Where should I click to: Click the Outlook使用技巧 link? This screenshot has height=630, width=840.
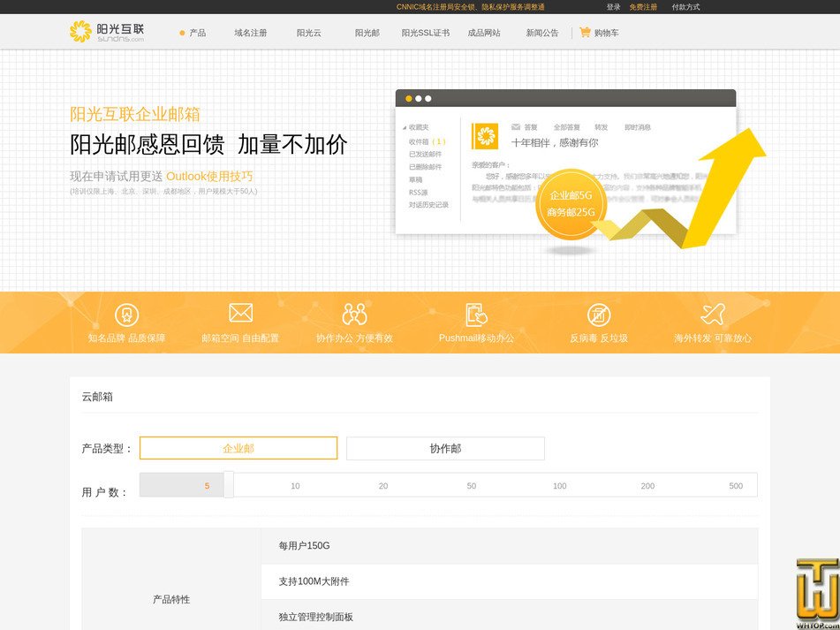tap(209, 176)
